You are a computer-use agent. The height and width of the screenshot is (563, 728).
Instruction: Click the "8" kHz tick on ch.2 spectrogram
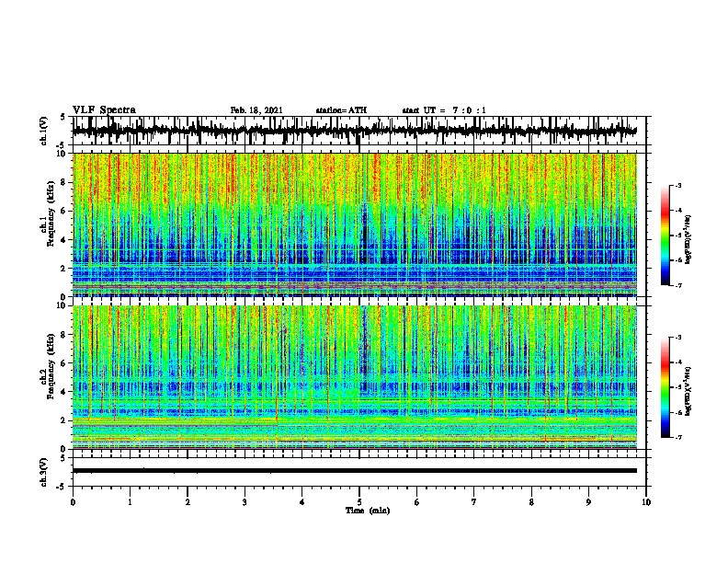tap(63, 335)
